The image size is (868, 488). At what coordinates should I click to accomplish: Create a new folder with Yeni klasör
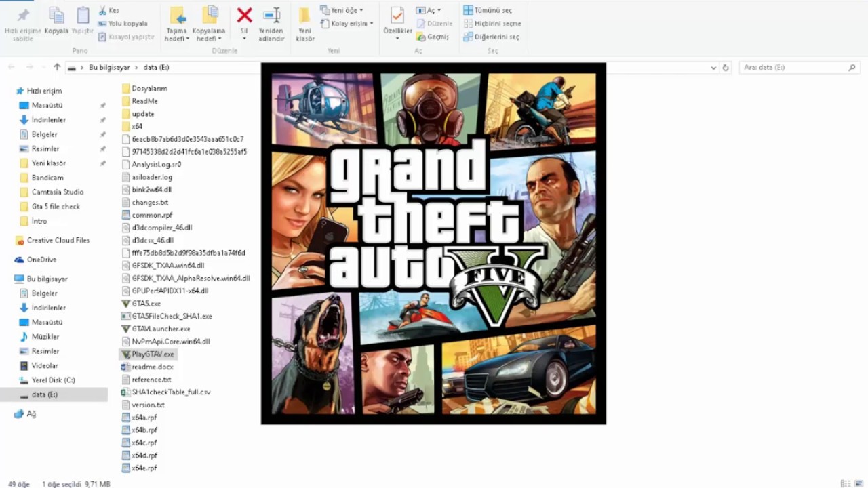coord(305,24)
